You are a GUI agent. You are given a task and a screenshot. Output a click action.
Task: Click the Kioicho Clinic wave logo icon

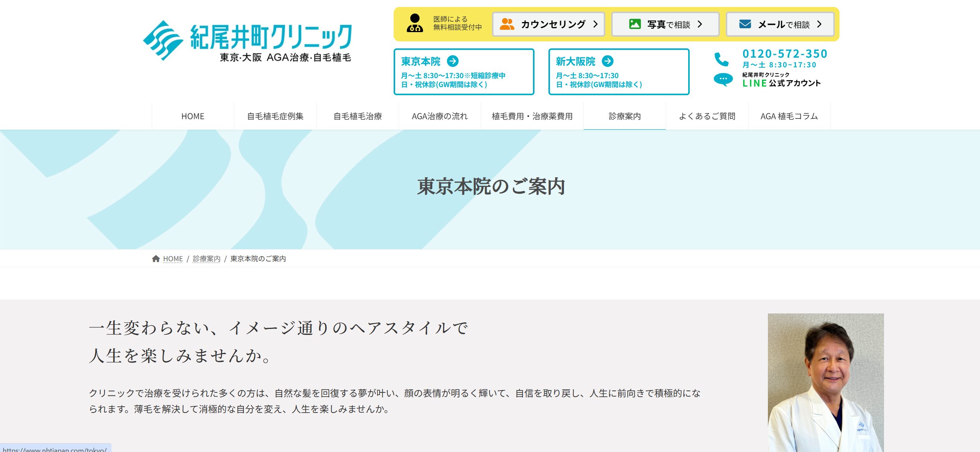pyautogui.click(x=163, y=40)
